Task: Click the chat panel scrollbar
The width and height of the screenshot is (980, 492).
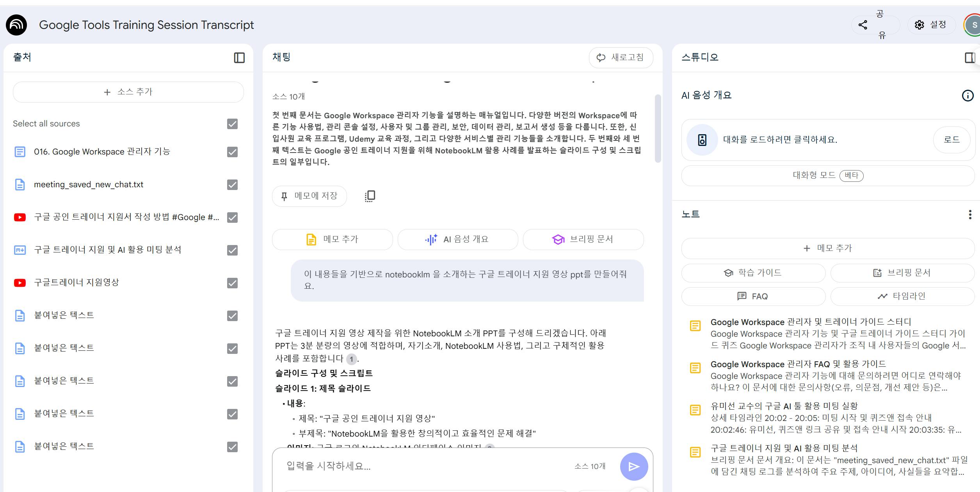Action: point(658,129)
